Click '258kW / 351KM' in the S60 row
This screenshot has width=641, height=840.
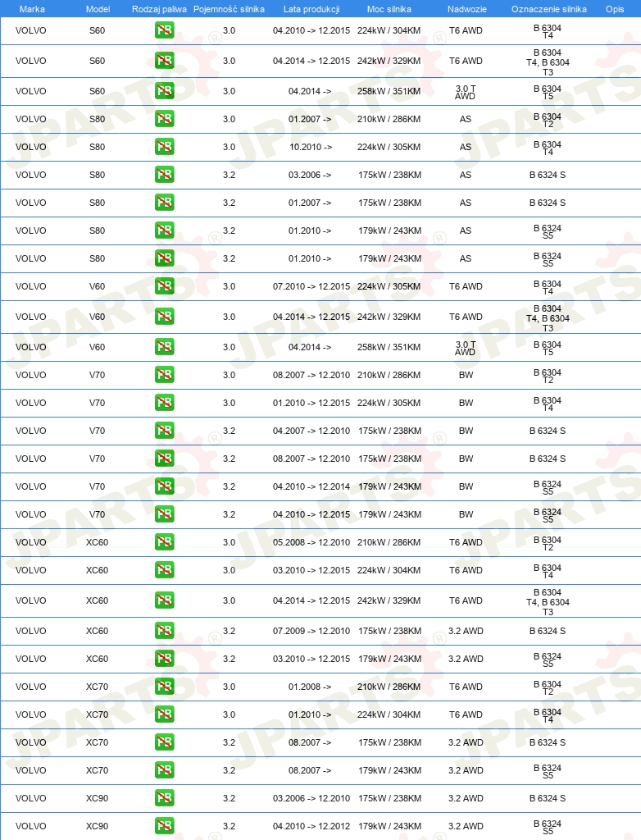389,91
